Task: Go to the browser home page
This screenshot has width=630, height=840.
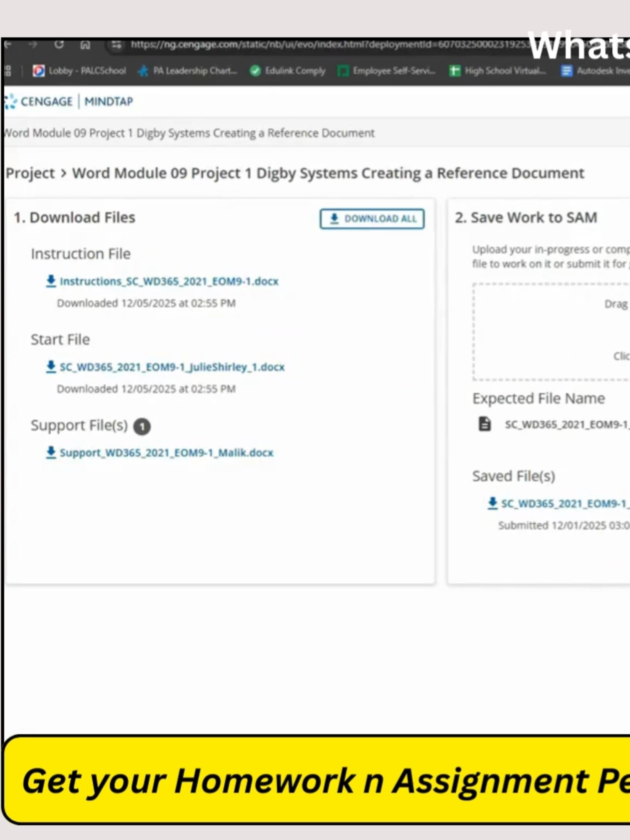Action: pos(85,45)
